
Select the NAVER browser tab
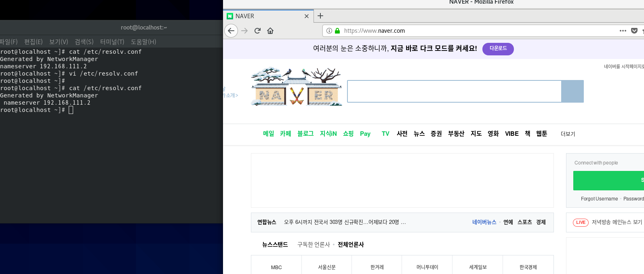pos(268,16)
